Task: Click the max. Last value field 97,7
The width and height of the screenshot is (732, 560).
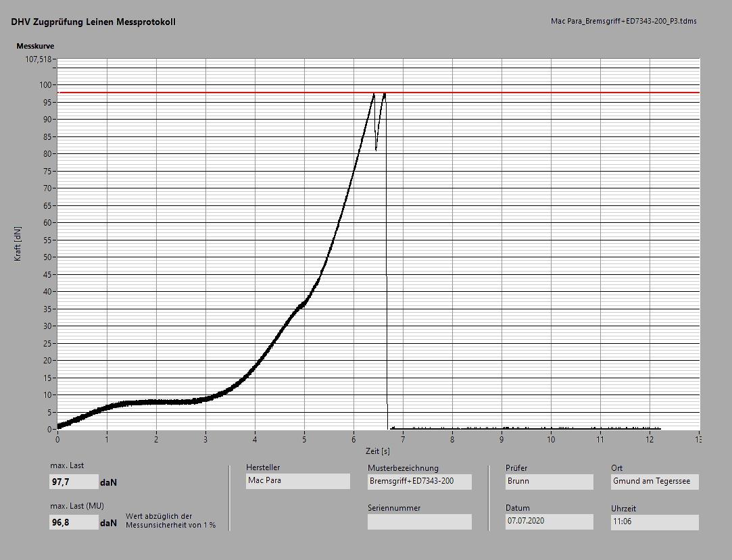Action: (74, 482)
